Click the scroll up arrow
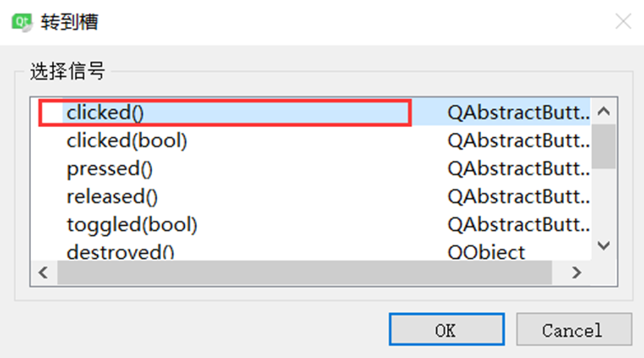 [x=603, y=112]
